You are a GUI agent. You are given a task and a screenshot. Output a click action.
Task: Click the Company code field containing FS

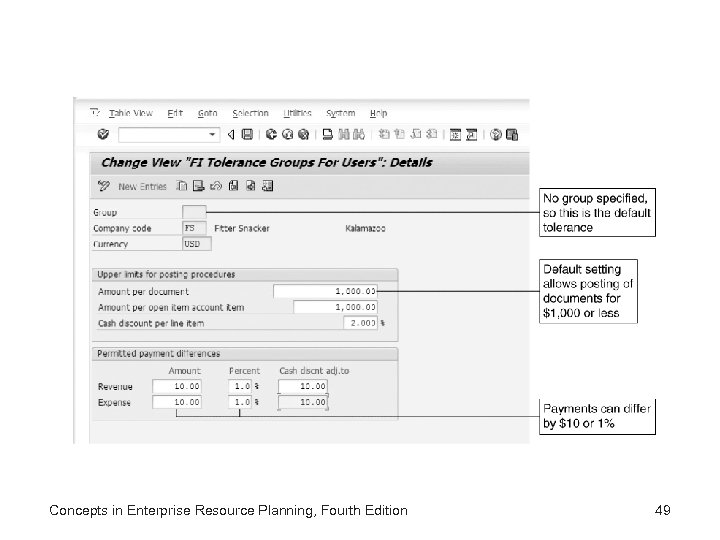194,228
